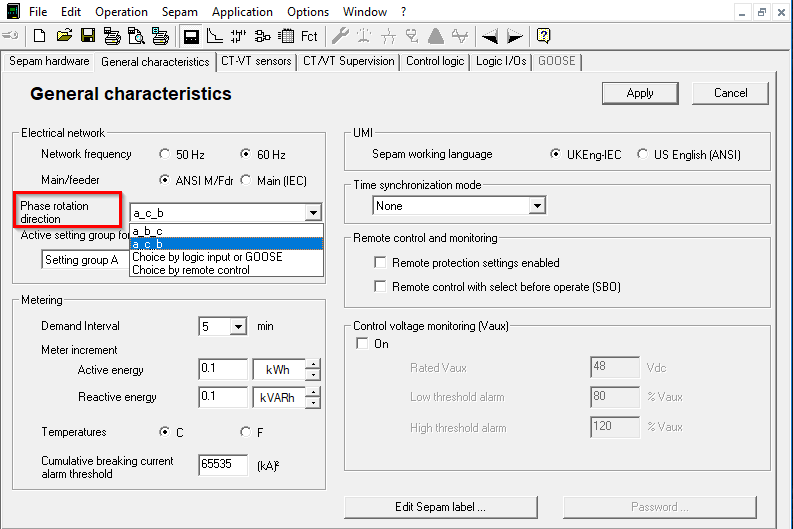Open the logic block diagram icon
793x529 pixels.
[x=262, y=36]
